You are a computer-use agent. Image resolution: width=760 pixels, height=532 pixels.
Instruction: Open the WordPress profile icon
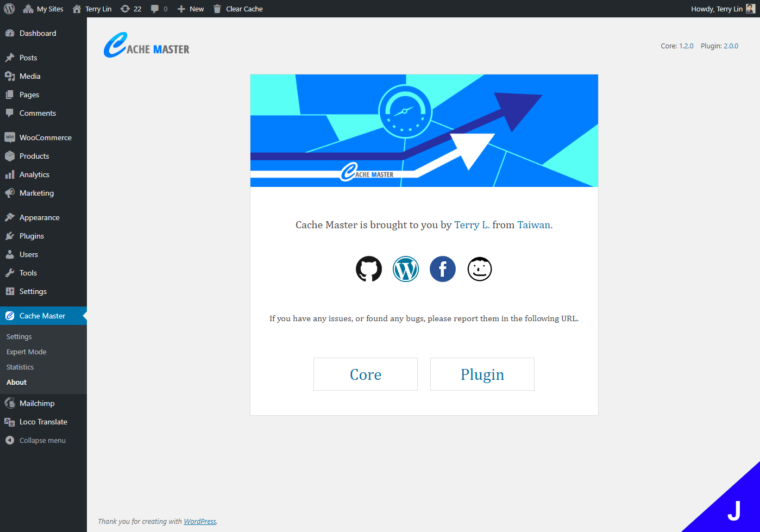pyautogui.click(x=406, y=269)
